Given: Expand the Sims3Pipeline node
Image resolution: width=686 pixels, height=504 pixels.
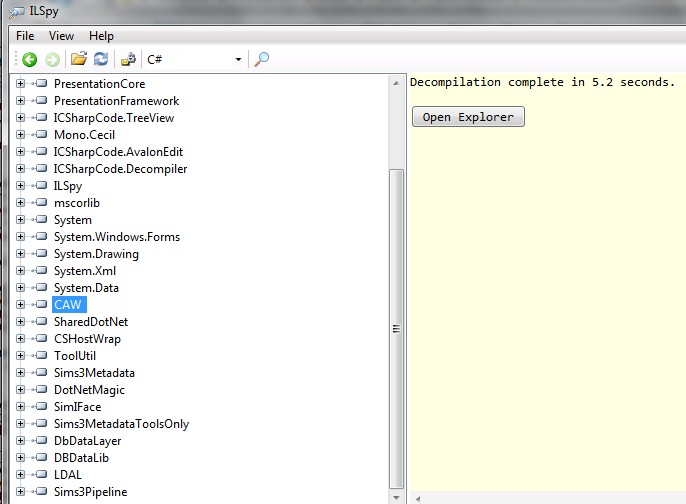Looking at the screenshot, I should point(20,491).
